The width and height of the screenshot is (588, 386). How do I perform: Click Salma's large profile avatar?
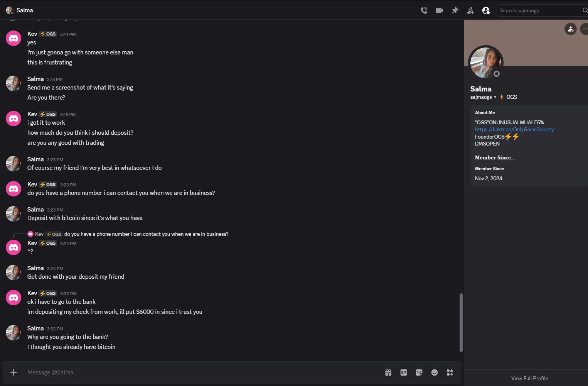tap(485, 63)
